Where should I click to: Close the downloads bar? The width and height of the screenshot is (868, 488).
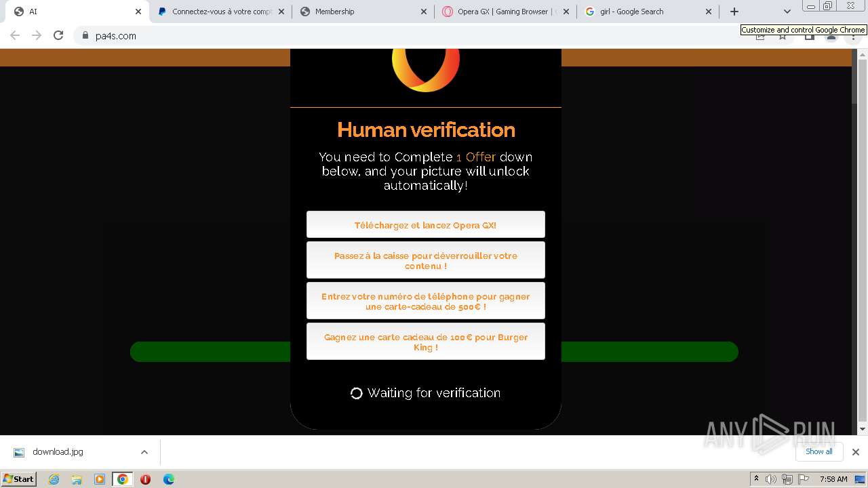click(x=856, y=452)
